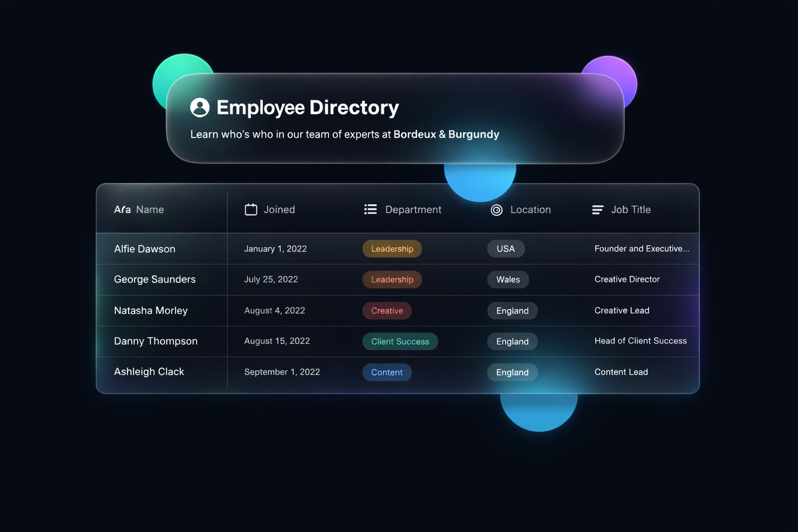The width and height of the screenshot is (798, 532).
Task: Click the January 1, 2022 date cell
Action: pos(276,248)
